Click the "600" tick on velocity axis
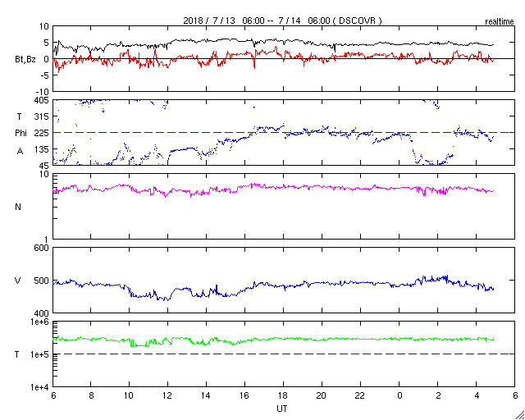 [43, 249]
